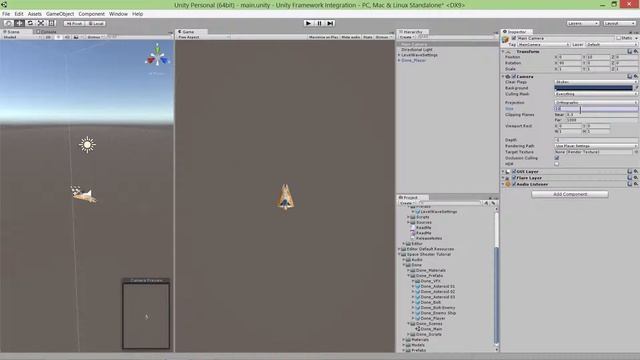Toggle Maximize on Play
Screen dimensions: 640x360
click(323, 37)
